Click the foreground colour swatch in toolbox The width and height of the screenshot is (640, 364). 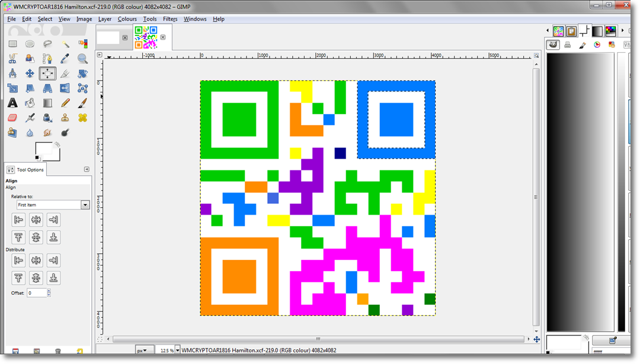pyautogui.click(x=44, y=149)
